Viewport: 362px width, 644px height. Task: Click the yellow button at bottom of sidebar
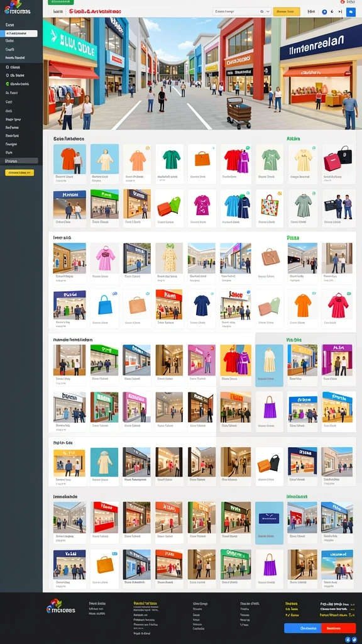[19, 173]
